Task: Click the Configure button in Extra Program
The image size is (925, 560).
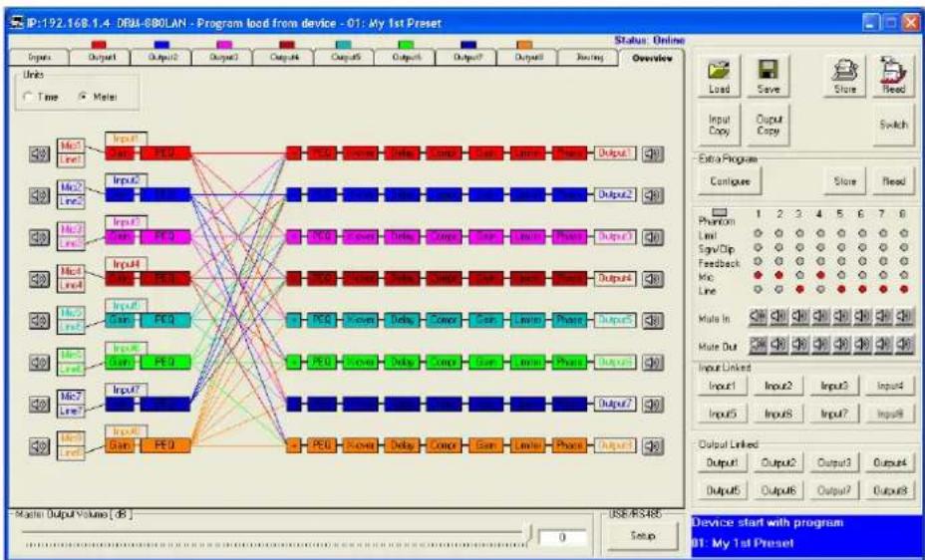Action: tap(730, 183)
